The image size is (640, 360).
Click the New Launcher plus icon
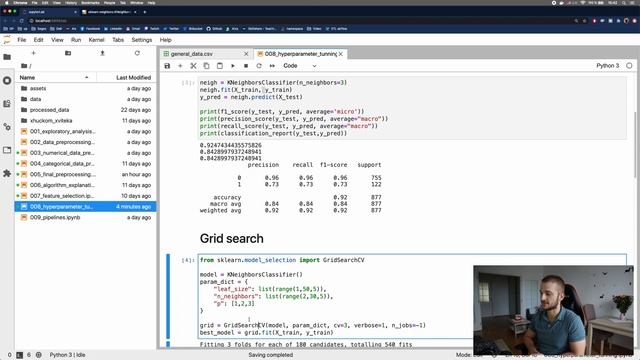pos(33,53)
